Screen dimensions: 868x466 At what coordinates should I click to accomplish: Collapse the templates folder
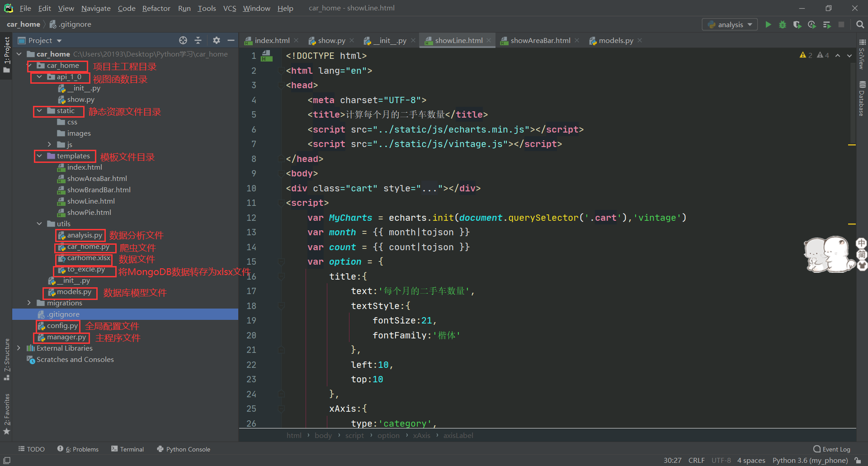click(x=39, y=156)
